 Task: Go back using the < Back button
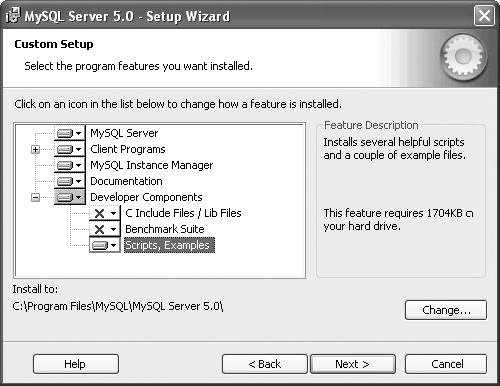point(265,364)
